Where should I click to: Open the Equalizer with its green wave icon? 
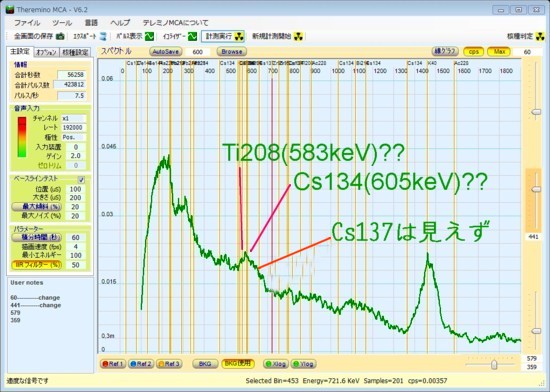pos(192,36)
